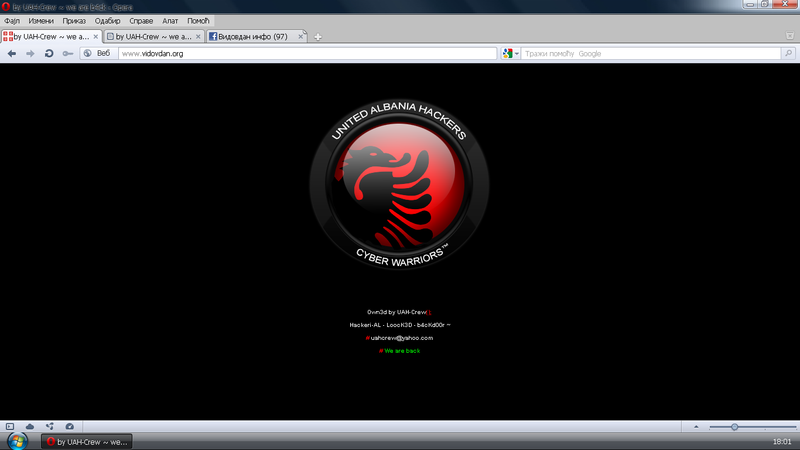Click the 18:01 taskbar clock
This screenshot has width=800, height=450.
point(782,442)
